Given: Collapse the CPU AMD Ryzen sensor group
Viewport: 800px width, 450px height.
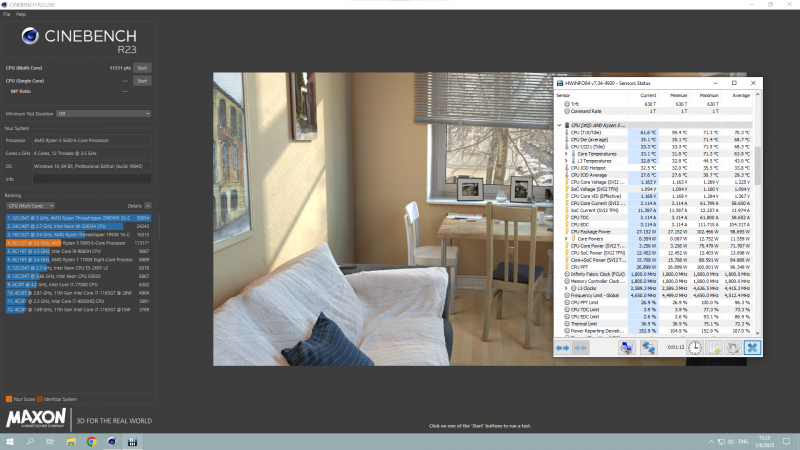Looking at the screenshot, I should click(559, 126).
